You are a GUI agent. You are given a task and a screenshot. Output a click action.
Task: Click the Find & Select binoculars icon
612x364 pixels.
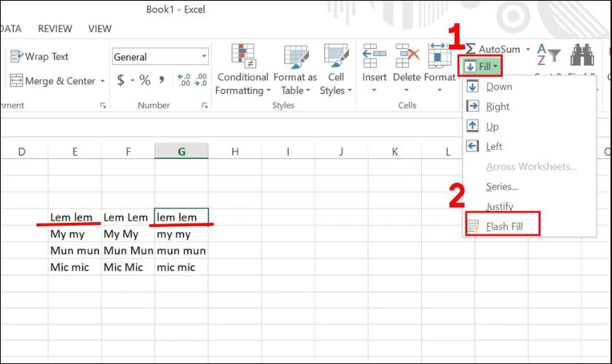[582, 55]
